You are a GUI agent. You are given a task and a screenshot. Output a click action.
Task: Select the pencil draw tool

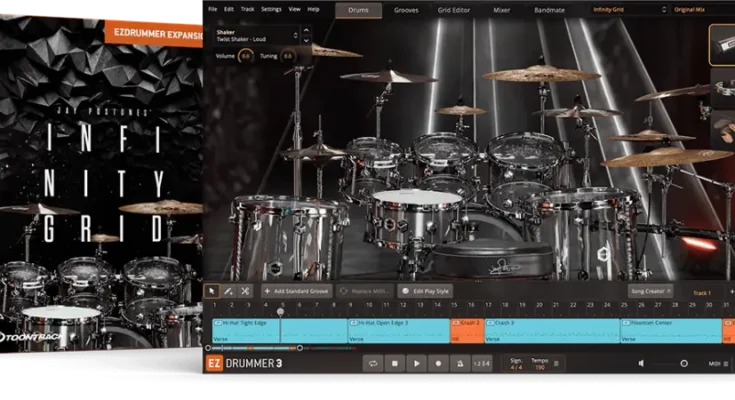pyautogui.click(x=228, y=291)
